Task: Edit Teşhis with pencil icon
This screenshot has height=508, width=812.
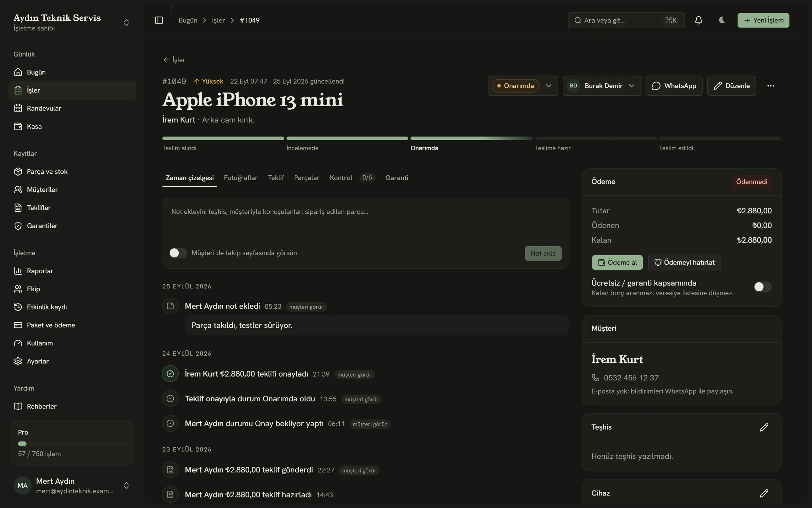Action: click(x=764, y=427)
